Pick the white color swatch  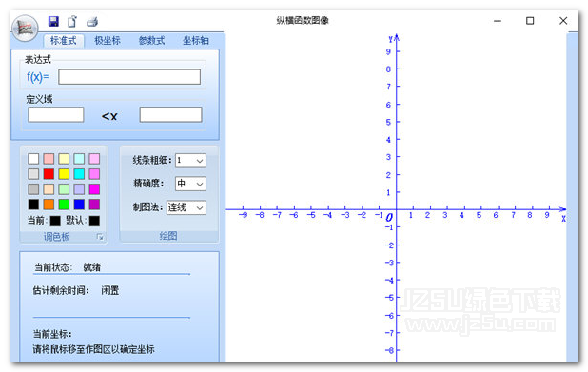click(33, 159)
